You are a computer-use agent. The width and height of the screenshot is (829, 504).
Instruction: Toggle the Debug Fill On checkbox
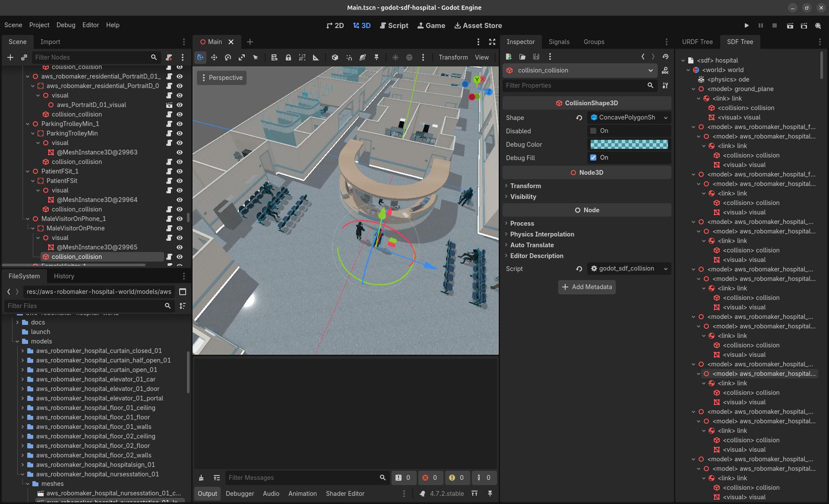(x=593, y=157)
